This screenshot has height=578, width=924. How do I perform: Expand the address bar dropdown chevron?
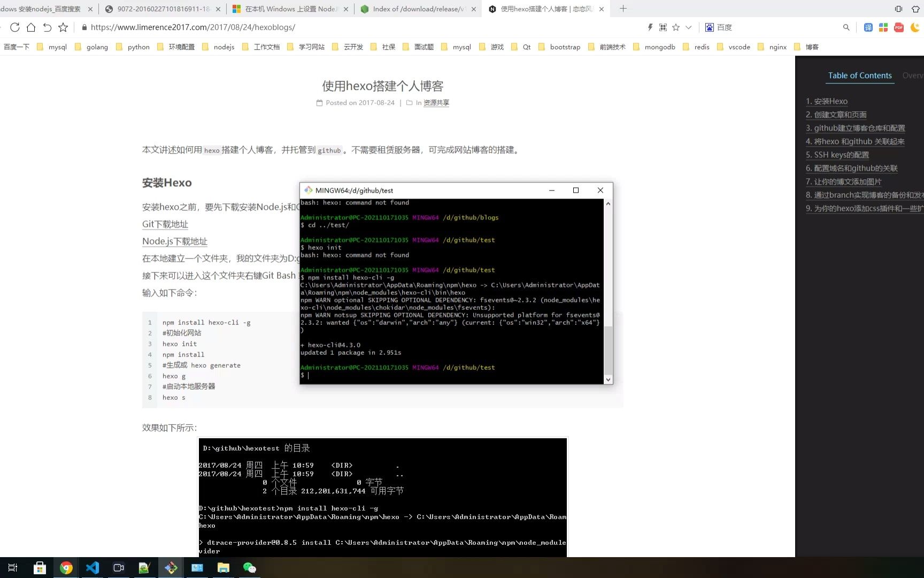tap(689, 27)
